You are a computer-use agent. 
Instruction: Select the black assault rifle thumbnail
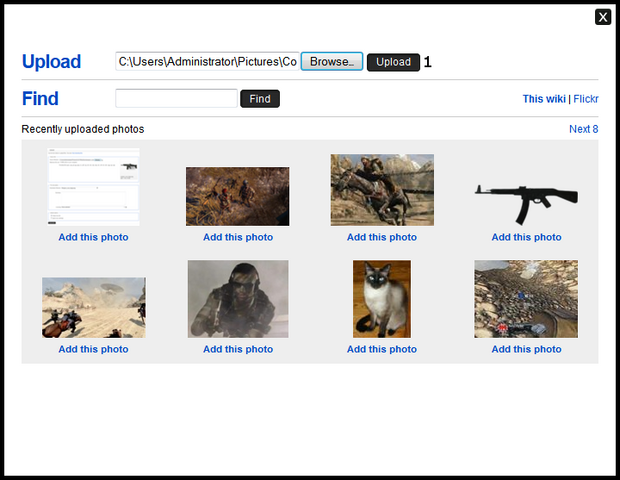526,204
